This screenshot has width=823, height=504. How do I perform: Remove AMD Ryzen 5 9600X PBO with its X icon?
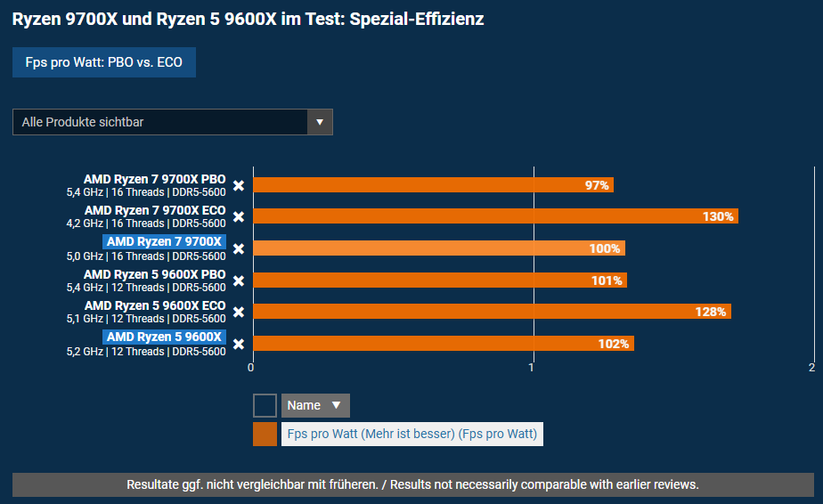coord(239,280)
